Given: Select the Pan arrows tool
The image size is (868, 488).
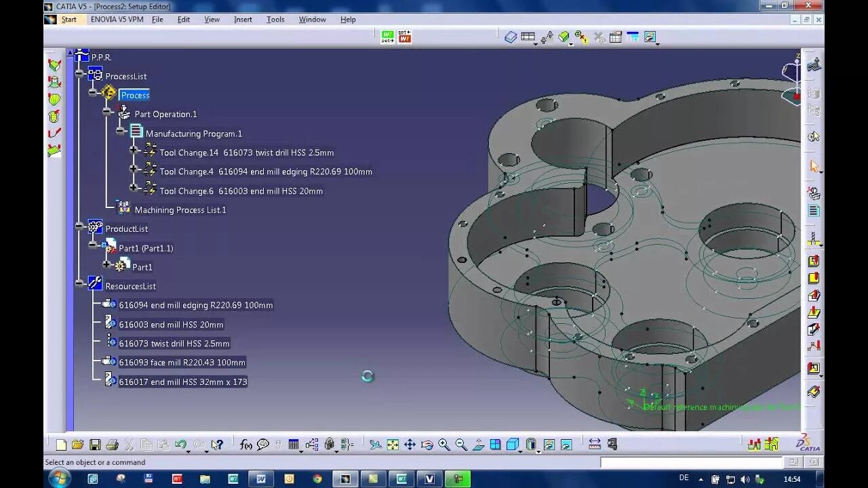Looking at the screenshot, I should [x=410, y=445].
